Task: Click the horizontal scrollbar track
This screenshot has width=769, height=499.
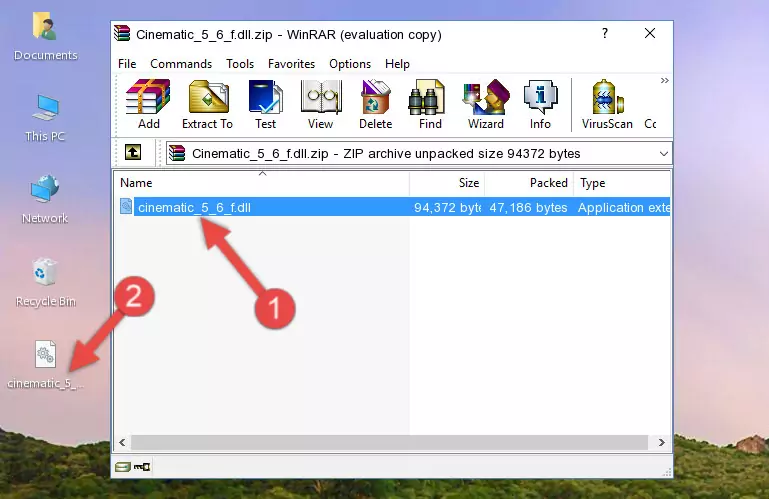Action: click(x=389, y=443)
